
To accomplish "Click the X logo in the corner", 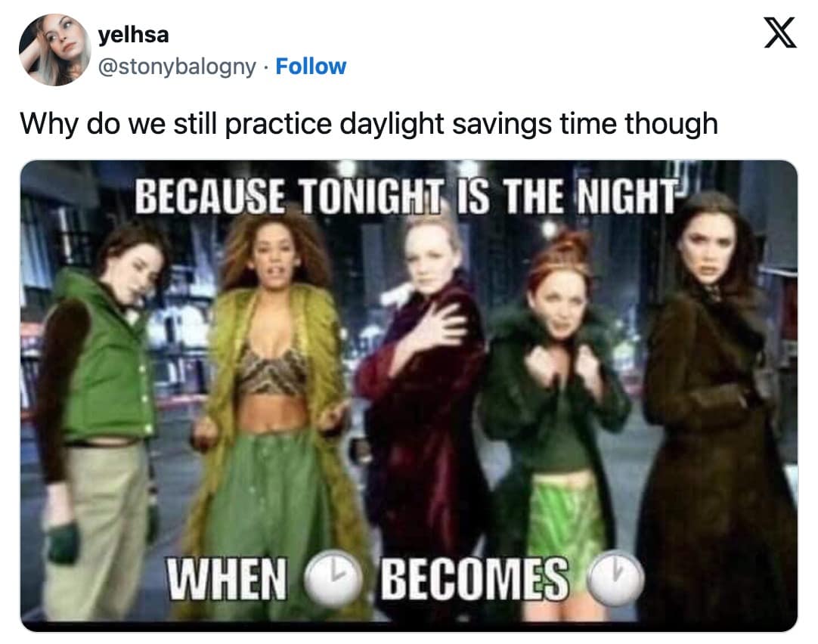I will coord(780,33).
